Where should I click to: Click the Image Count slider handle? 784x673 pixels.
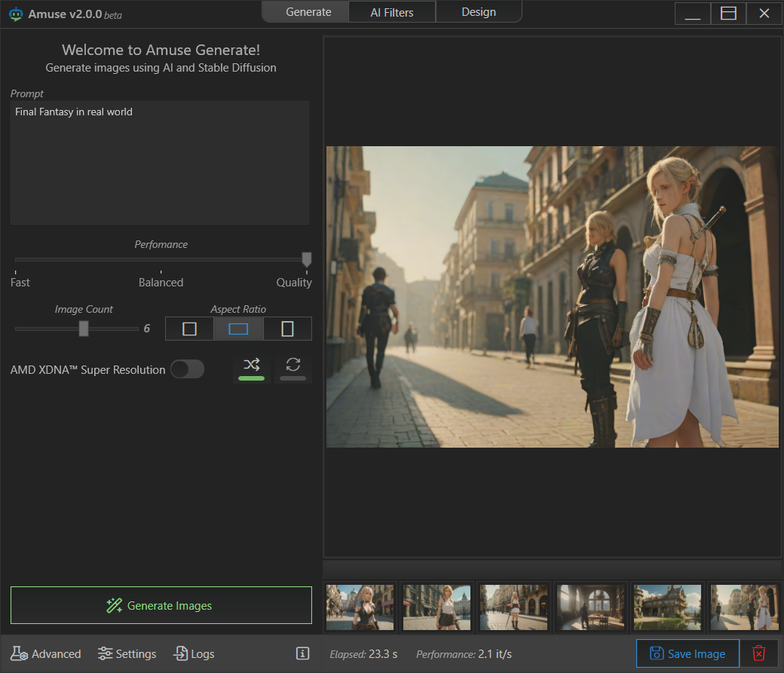(84, 329)
